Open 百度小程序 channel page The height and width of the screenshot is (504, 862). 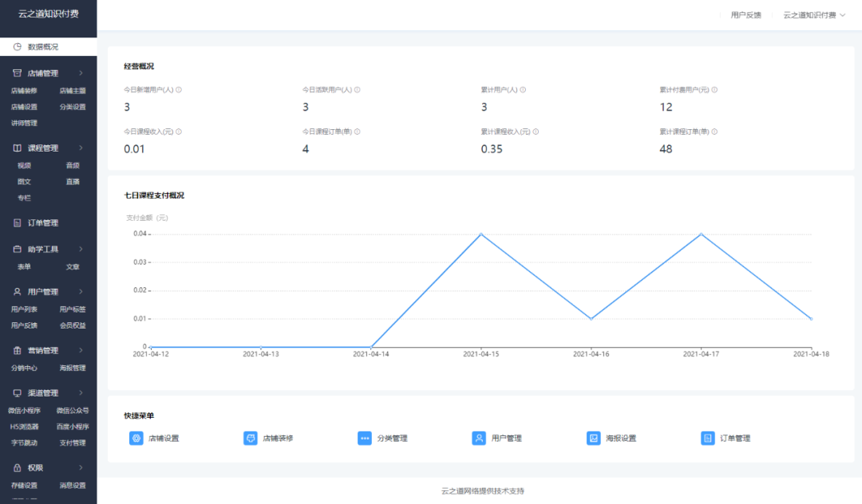pyautogui.click(x=73, y=427)
